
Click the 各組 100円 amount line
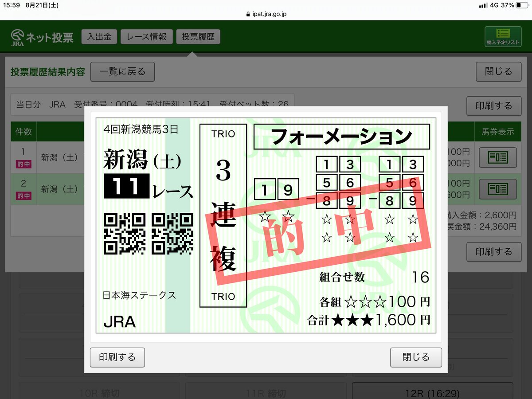click(x=375, y=302)
